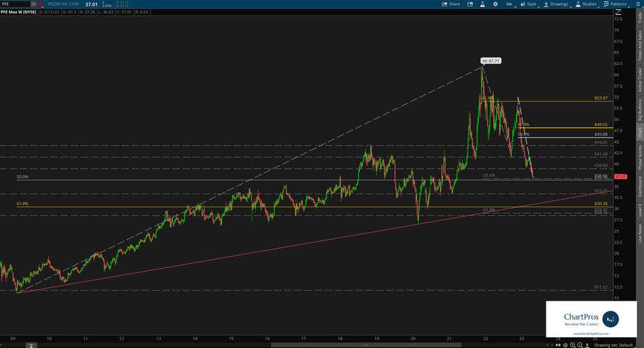Open the chart snapshot grid icon

(x=470, y=4)
